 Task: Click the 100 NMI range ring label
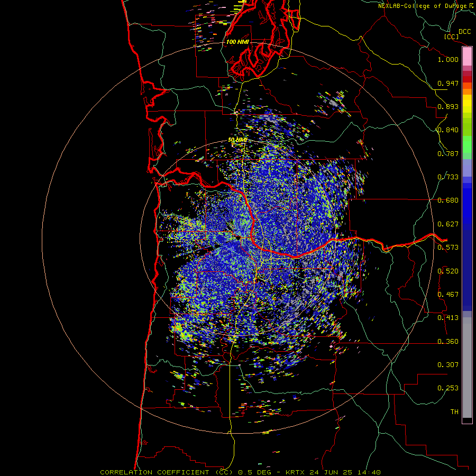[x=237, y=42]
